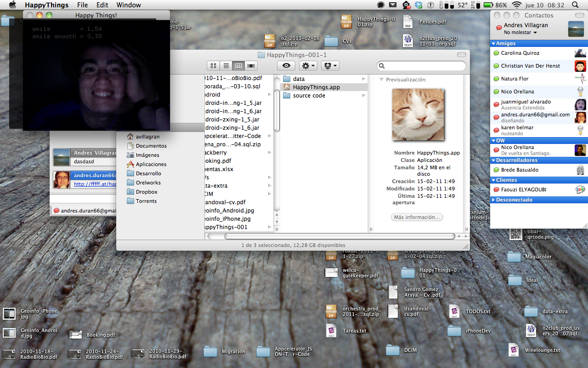Screen dimensions: 588x368
Task: Collapse the Previsualización disclosure triangle
Action: click(x=381, y=80)
